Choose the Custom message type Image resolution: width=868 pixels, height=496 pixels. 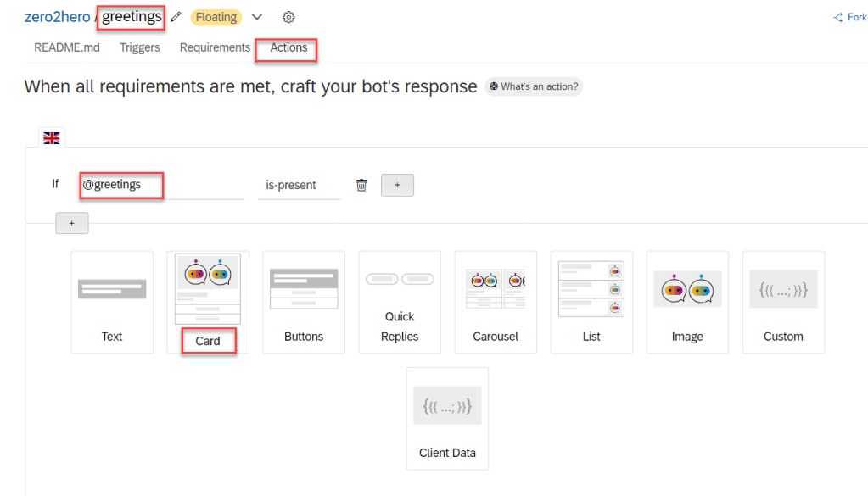point(783,301)
